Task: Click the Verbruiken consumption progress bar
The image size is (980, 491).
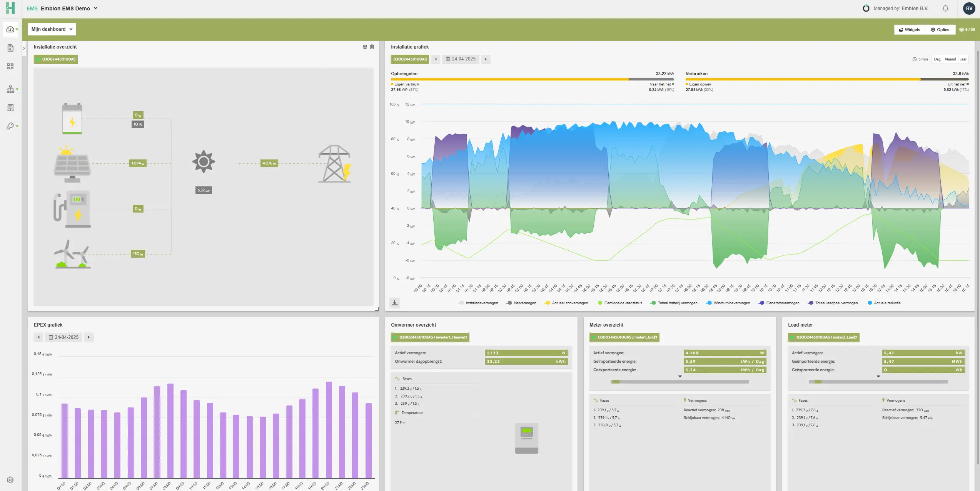Action: click(x=827, y=79)
